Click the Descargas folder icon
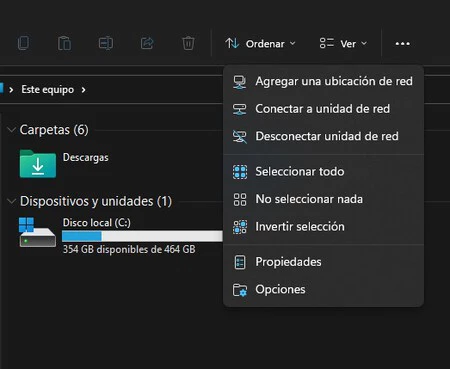The image size is (450, 369). pos(38,164)
